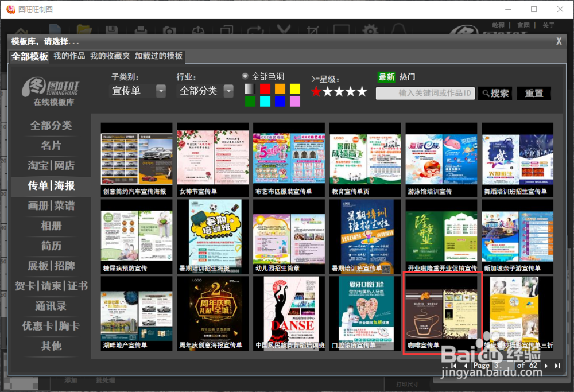Go to the next template page

546,365
